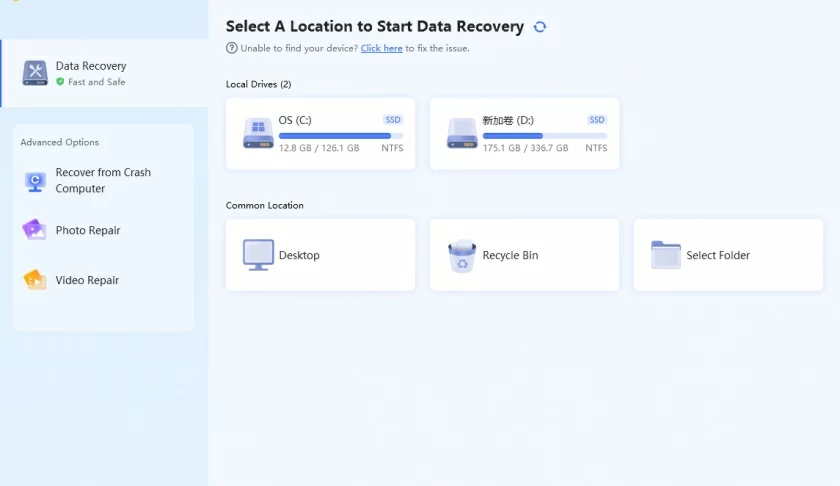Click the Photo Repair icon in sidebar

pyautogui.click(x=35, y=230)
